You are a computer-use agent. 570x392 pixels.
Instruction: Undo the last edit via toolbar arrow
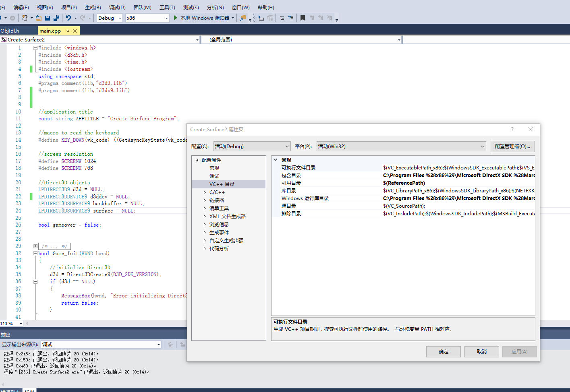pos(68,18)
